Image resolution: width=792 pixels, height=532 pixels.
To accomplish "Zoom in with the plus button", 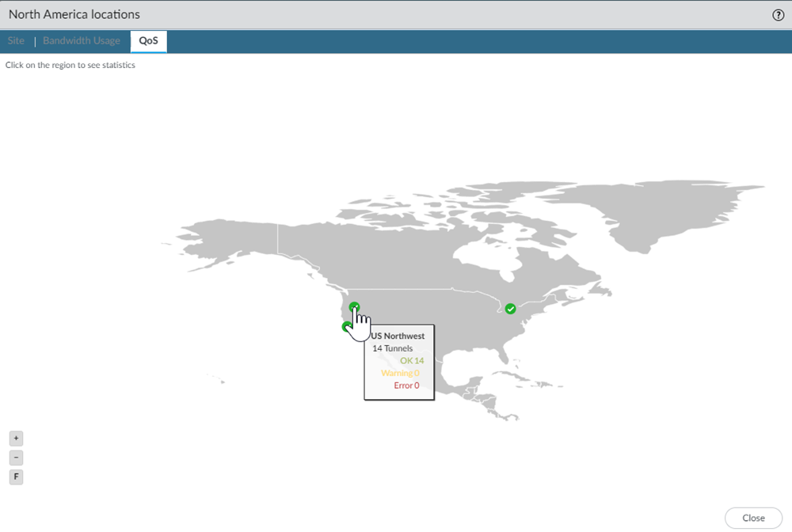I will point(16,438).
